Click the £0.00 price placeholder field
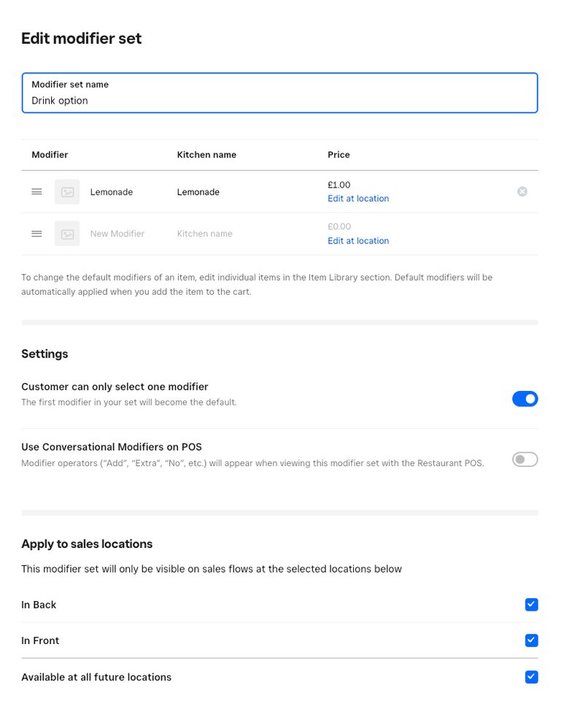572x728 pixels. pyautogui.click(x=339, y=227)
